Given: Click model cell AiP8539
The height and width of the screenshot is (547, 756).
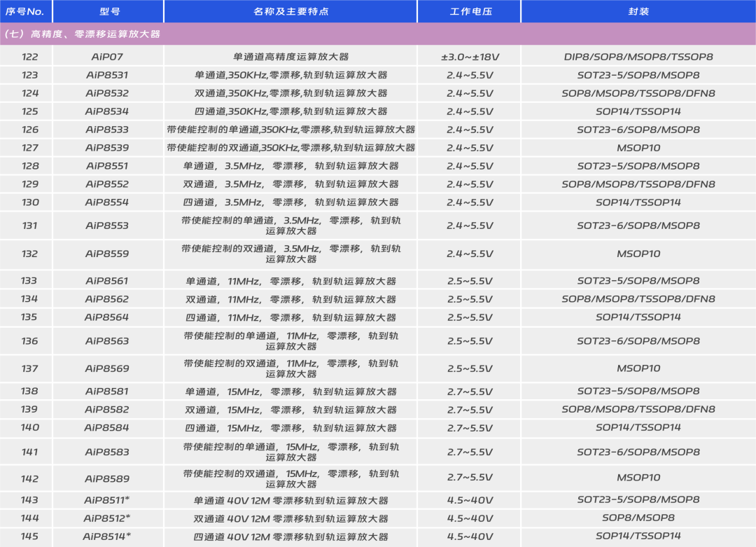Looking at the screenshot, I should [x=107, y=148].
